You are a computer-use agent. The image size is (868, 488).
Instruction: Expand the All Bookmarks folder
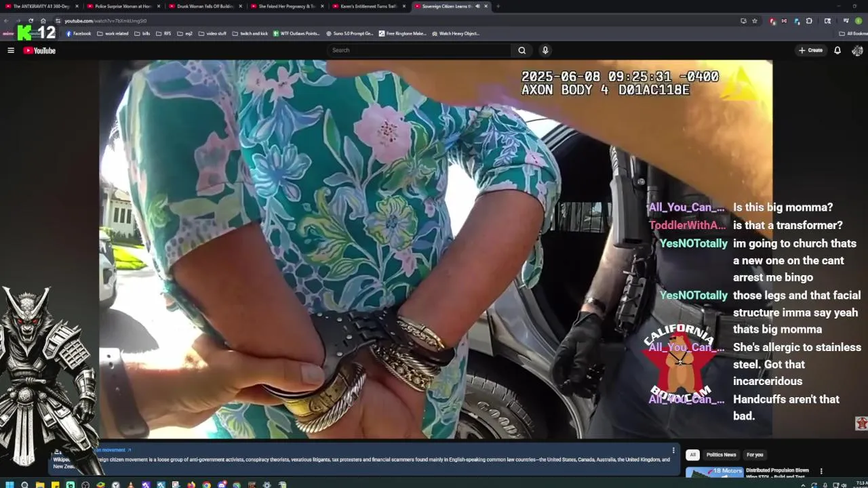(x=853, y=33)
